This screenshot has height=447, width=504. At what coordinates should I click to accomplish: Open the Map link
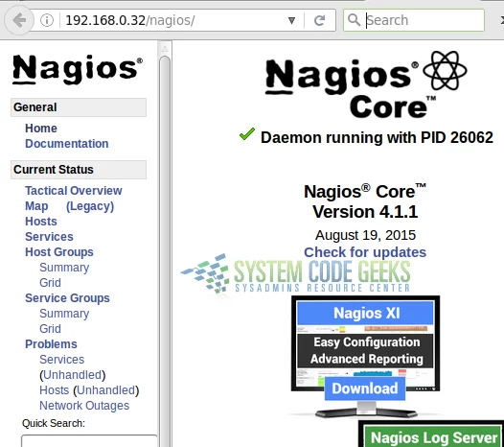click(x=36, y=206)
